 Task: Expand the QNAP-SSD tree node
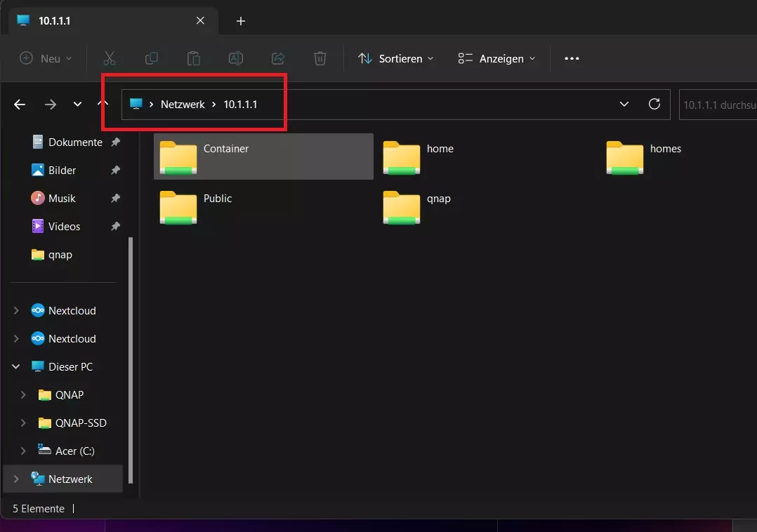pyautogui.click(x=23, y=423)
